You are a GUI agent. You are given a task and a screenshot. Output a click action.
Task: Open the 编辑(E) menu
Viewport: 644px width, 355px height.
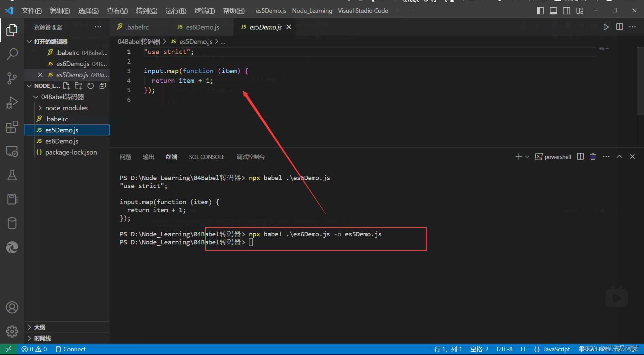pos(60,11)
